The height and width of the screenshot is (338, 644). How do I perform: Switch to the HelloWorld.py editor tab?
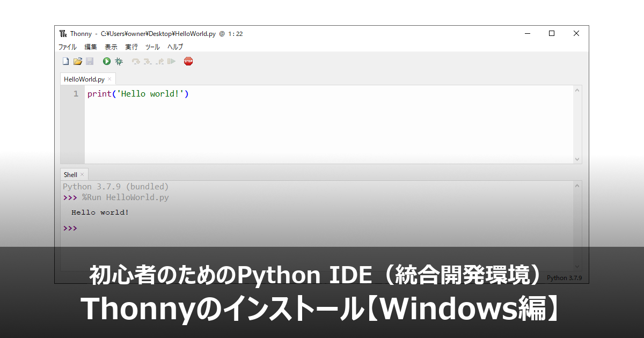83,78
